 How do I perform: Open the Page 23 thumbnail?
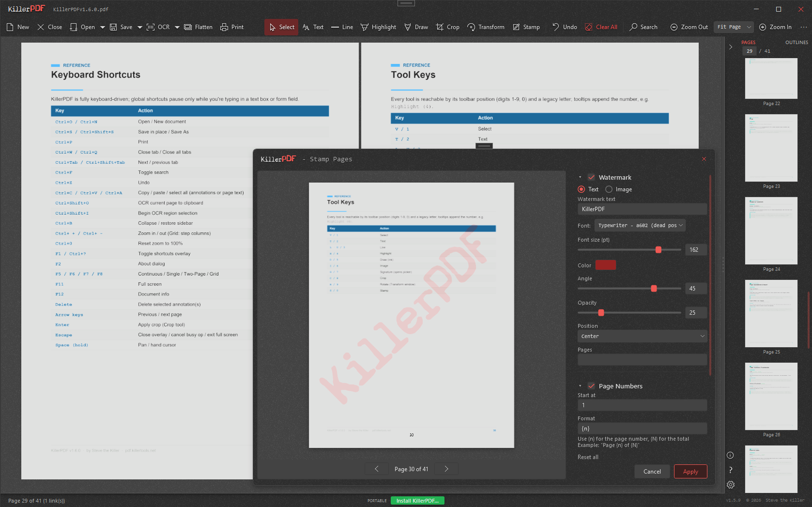tap(771, 148)
